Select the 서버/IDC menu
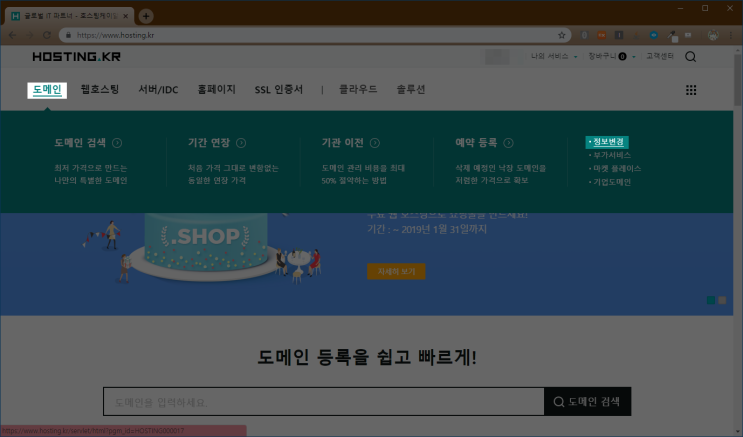Viewport: 743px width, 437px height. pos(158,90)
